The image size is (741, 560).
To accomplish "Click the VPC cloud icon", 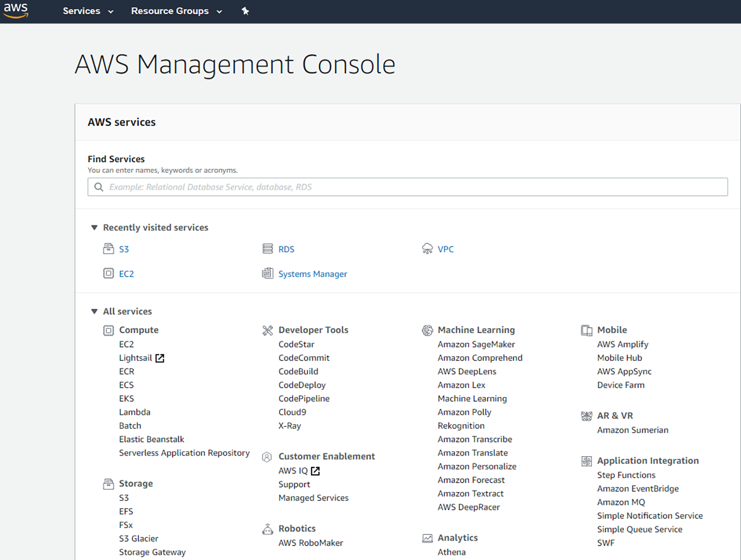I will 427,249.
